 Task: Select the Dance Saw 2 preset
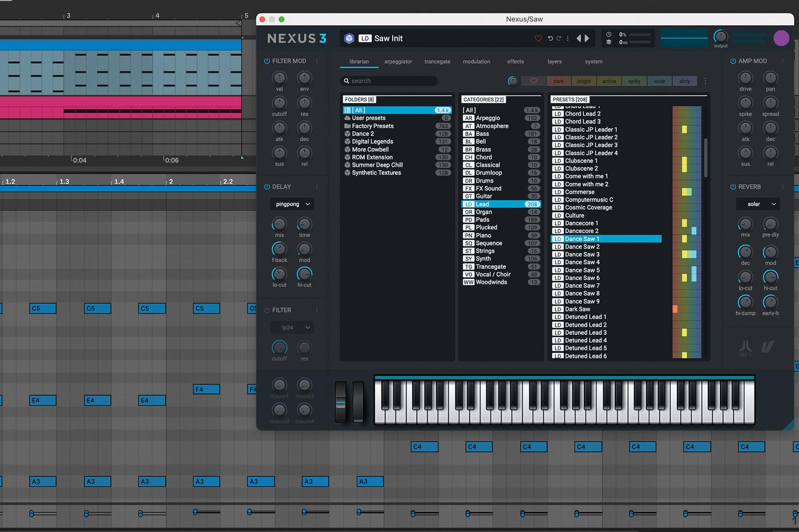(x=606, y=247)
